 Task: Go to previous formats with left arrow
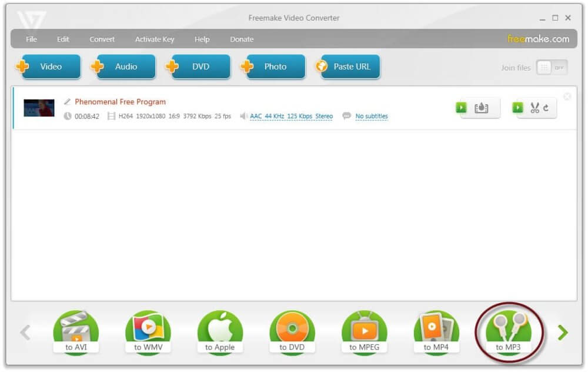tap(25, 333)
